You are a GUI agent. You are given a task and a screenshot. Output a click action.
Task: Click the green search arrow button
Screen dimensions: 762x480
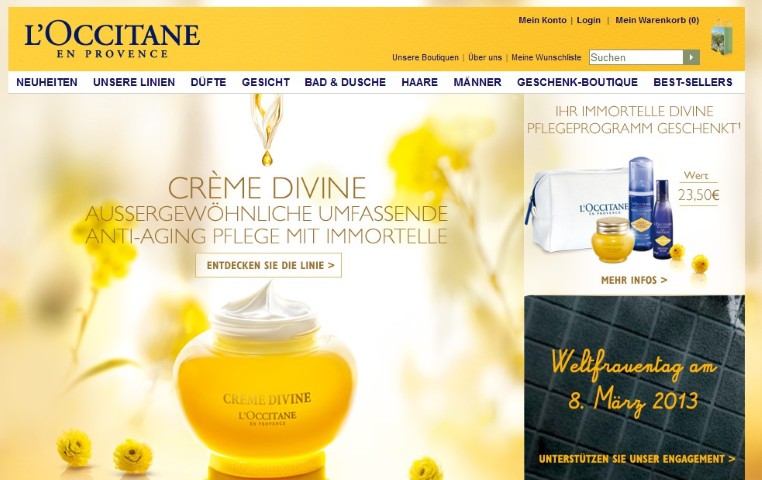[x=691, y=57]
